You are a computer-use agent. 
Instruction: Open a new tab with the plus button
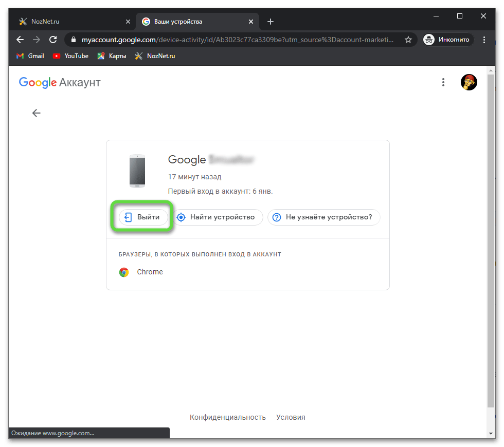pos(271,22)
